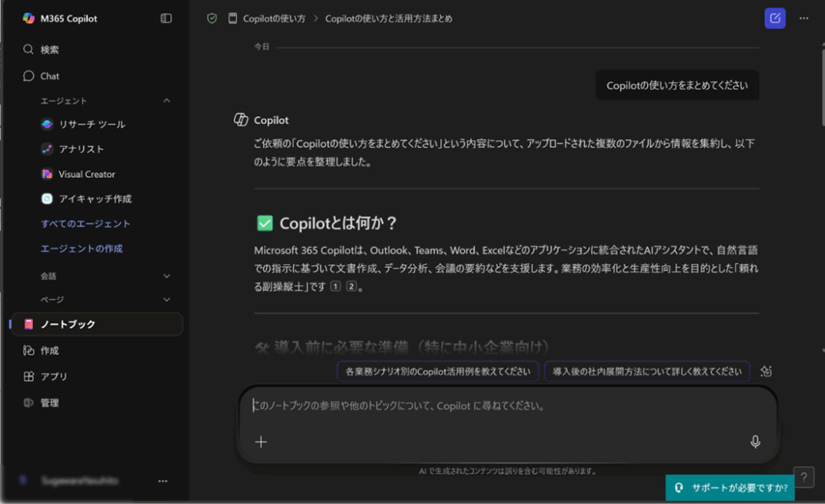The height and width of the screenshot is (504, 825).
Task: Click the notebook icon beside breadcrumb
Action: pyautogui.click(x=233, y=19)
